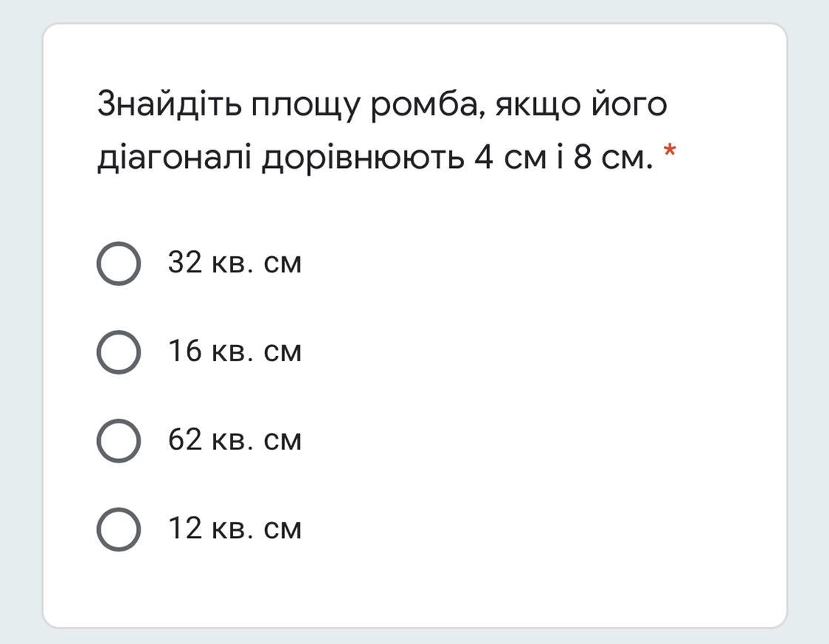Image resolution: width=829 pixels, height=644 pixels.
Task: Click the '62 кв. см' answer label
Action: [235, 440]
